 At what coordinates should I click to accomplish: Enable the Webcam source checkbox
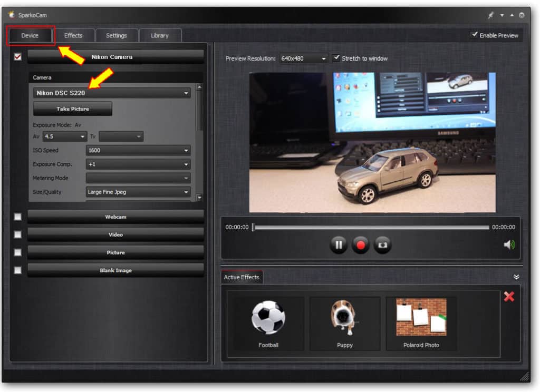point(18,217)
